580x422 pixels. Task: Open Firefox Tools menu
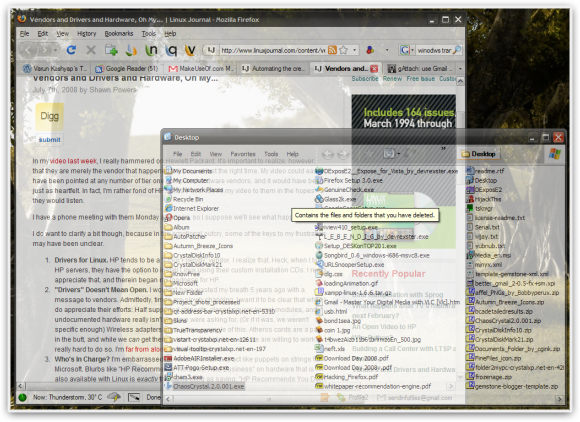pos(149,34)
